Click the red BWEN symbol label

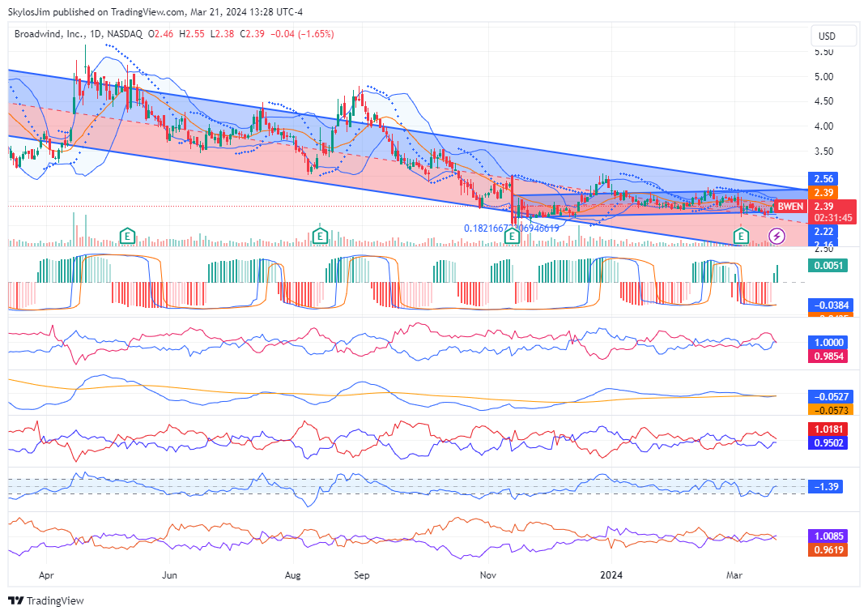coord(789,207)
